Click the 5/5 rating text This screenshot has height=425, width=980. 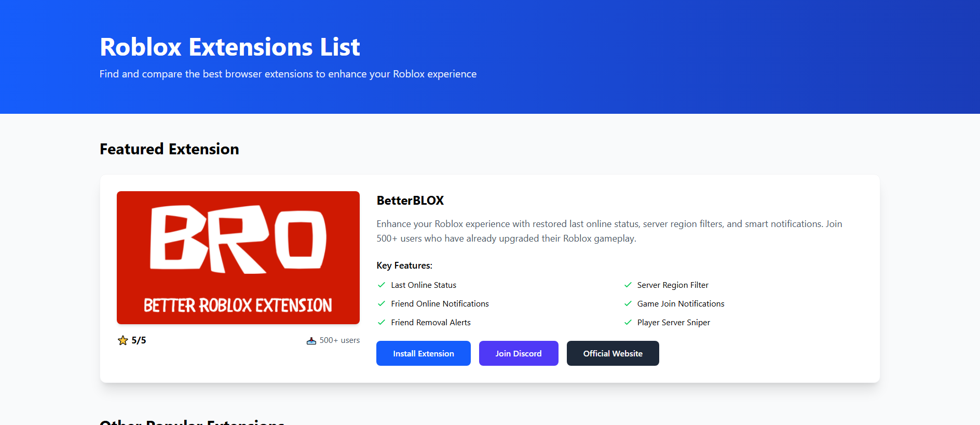coord(139,340)
